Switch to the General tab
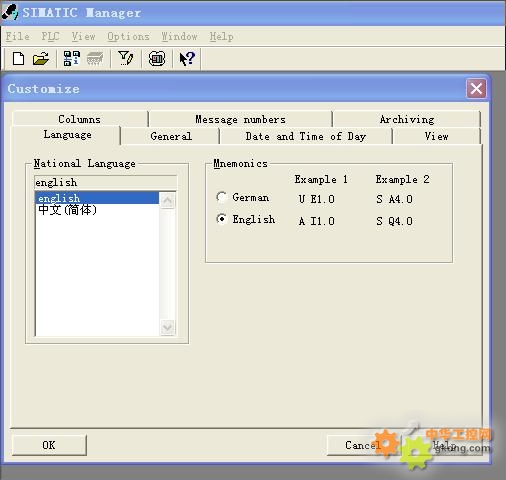This screenshot has width=506, height=480. [171, 136]
